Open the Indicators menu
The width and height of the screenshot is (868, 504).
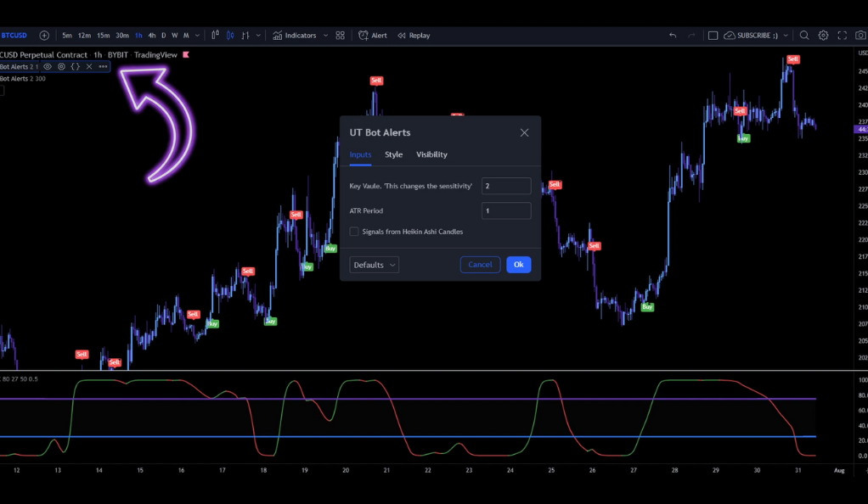click(x=295, y=36)
